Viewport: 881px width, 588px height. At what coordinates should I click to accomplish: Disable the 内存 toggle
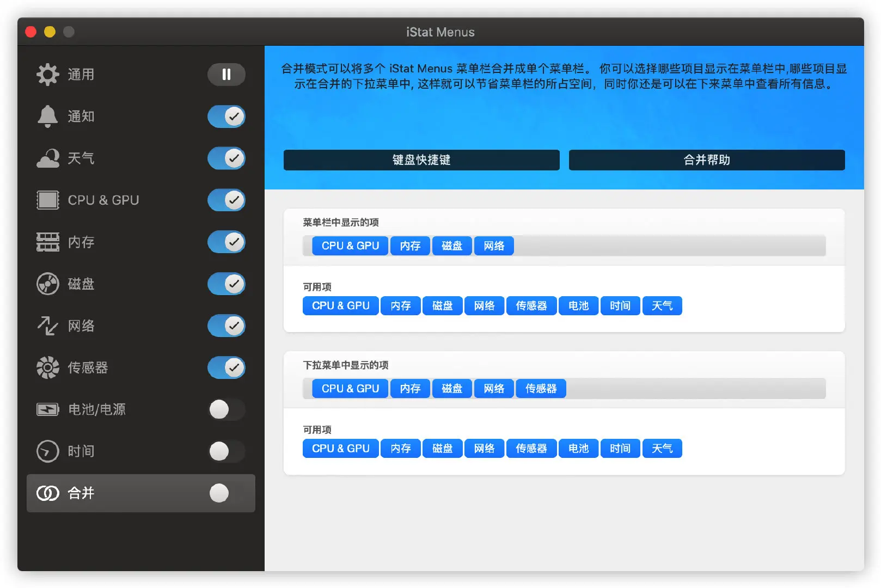click(x=227, y=242)
